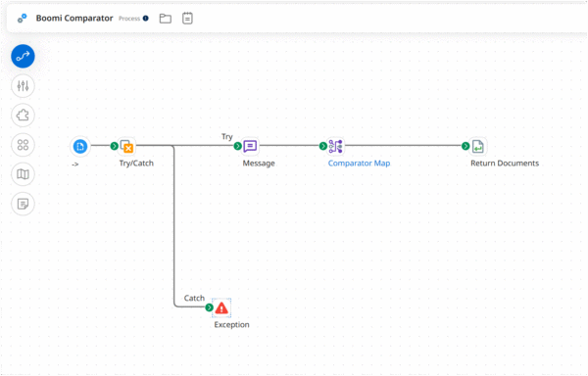
Task: Click the Process info badge
Action: [145, 18]
